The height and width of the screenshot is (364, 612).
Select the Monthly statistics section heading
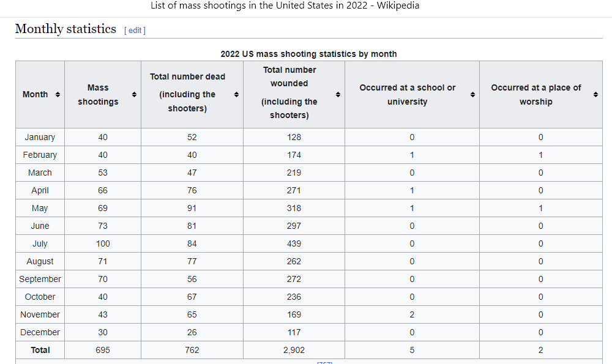(65, 29)
